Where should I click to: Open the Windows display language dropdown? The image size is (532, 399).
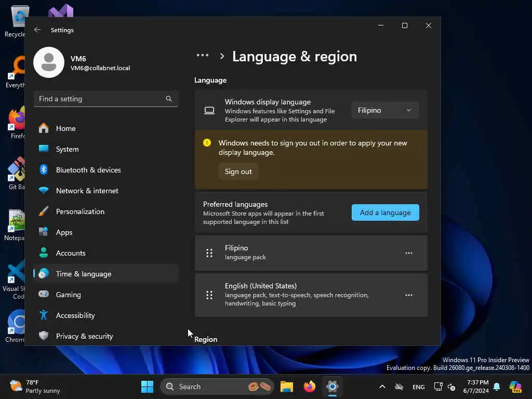tap(385, 110)
